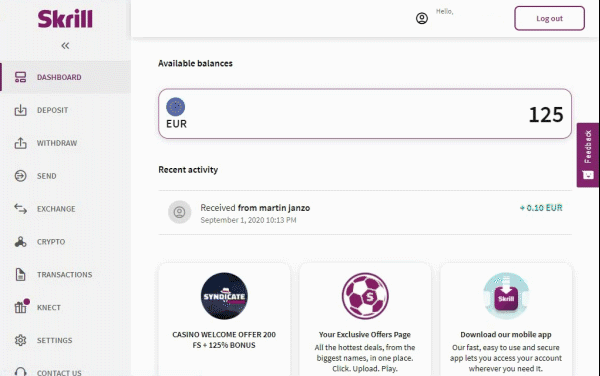Select the Transactions menu label
Image resolution: width=600 pixels, height=376 pixels.
(64, 275)
